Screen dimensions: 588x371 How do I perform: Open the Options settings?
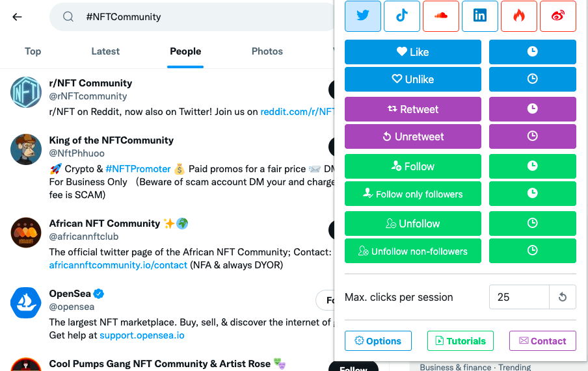[x=378, y=340]
